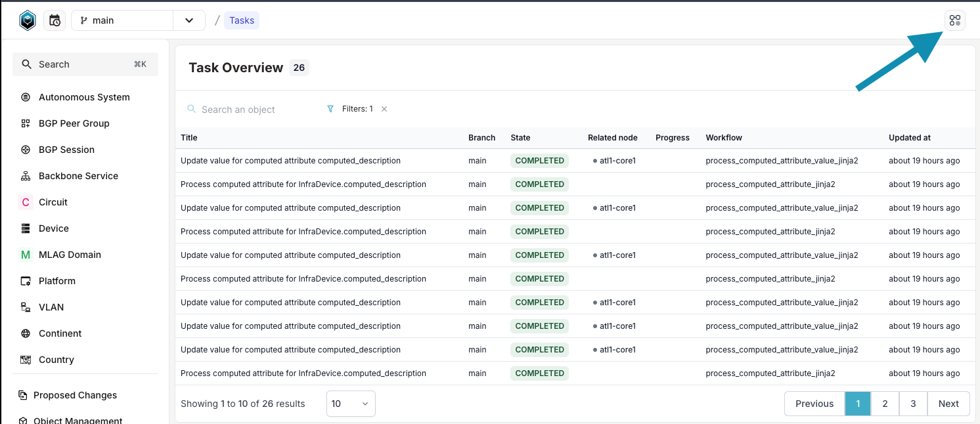Image resolution: width=980 pixels, height=424 pixels.
Task: Click the Infrahub logo icon
Action: coord(27,20)
